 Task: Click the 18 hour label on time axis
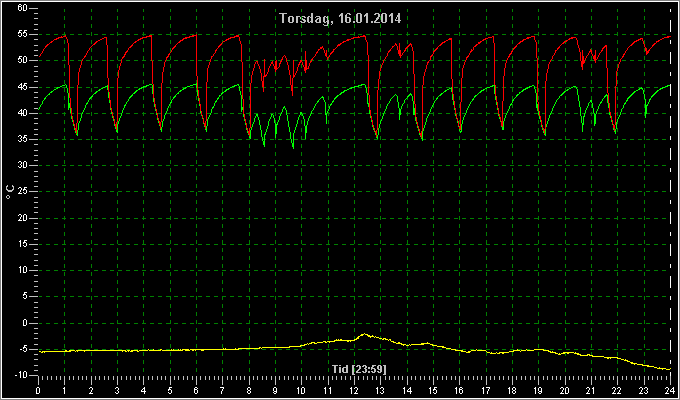512,390
